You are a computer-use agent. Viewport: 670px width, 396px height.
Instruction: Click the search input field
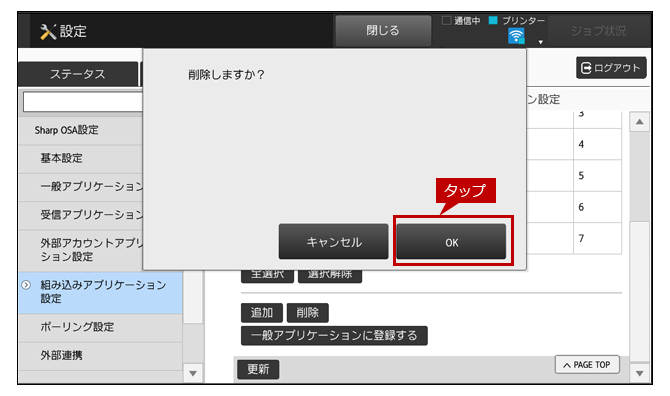83,102
